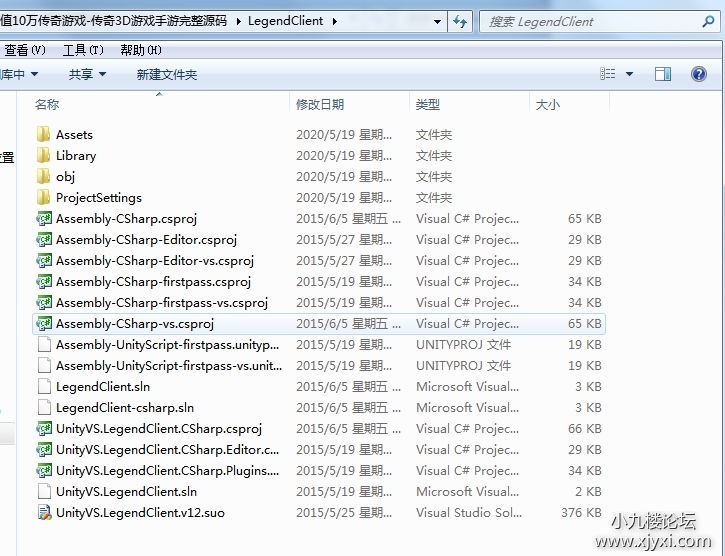Viewport: 725px width, 556px height.
Task: Click the Assets folder icon
Action: pos(43,134)
